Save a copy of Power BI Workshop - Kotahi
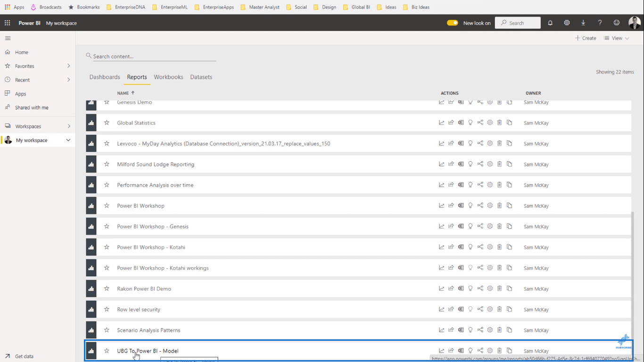This screenshot has height=362, width=644. [x=509, y=247]
